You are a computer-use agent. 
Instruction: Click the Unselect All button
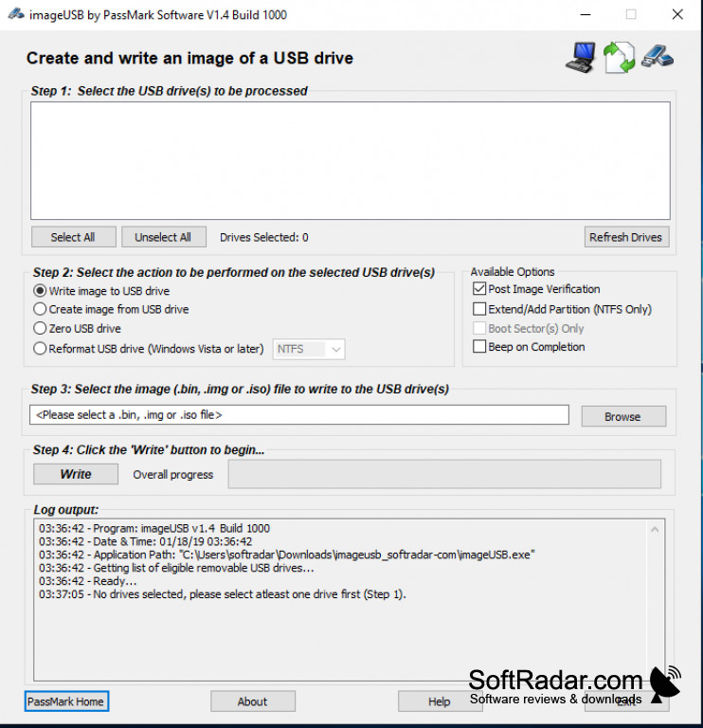click(164, 237)
